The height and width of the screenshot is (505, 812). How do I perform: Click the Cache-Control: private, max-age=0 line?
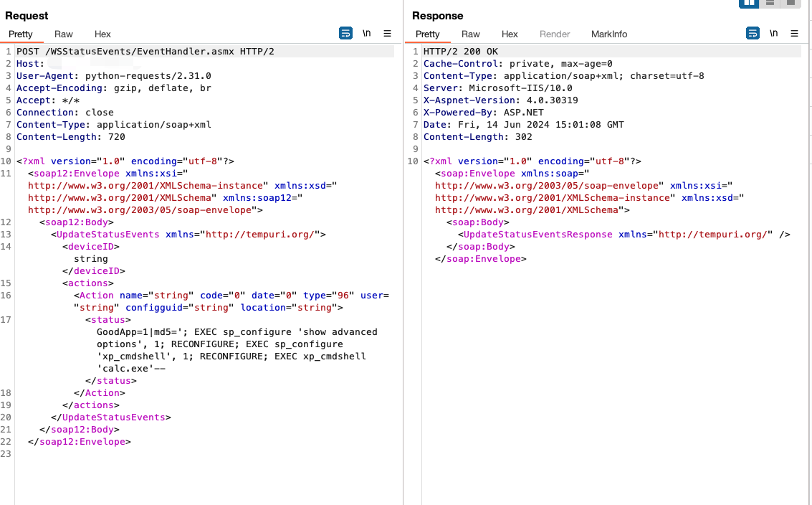pyautogui.click(x=518, y=64)
